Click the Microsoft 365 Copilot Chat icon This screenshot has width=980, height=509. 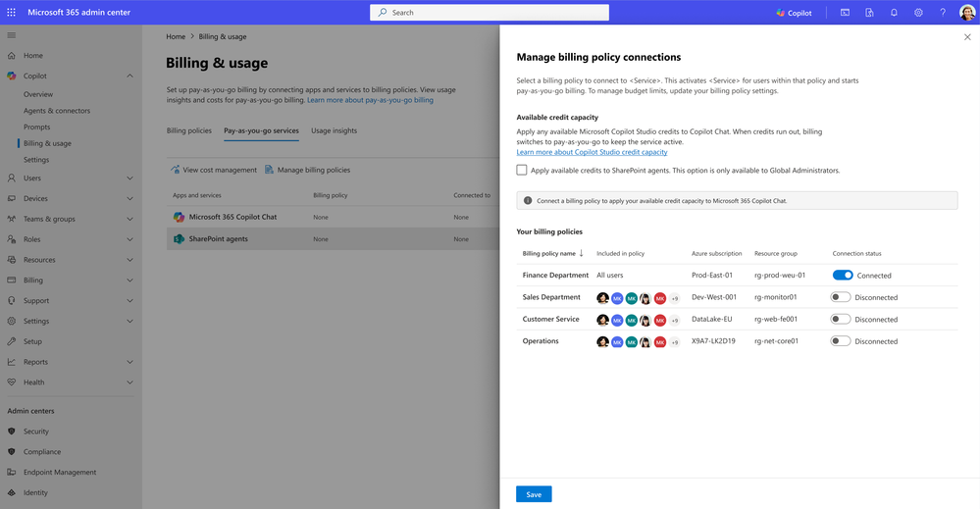(x=179, y=217)
